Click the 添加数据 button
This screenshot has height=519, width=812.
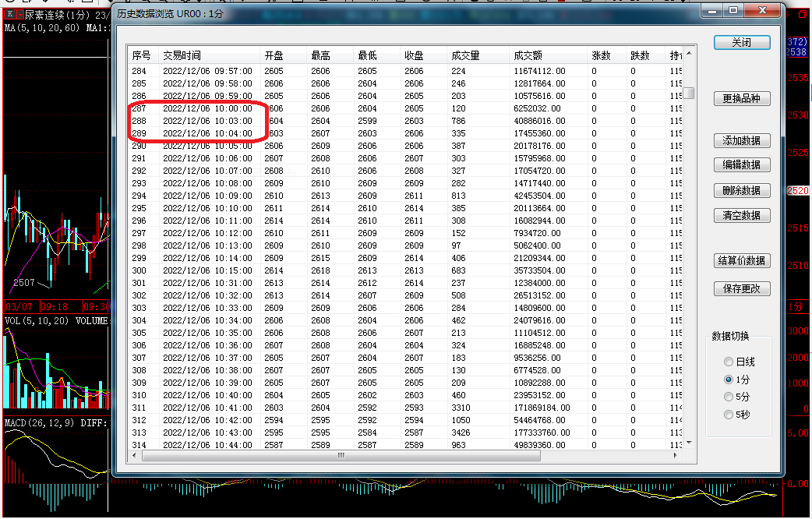(x=741, y=141)
